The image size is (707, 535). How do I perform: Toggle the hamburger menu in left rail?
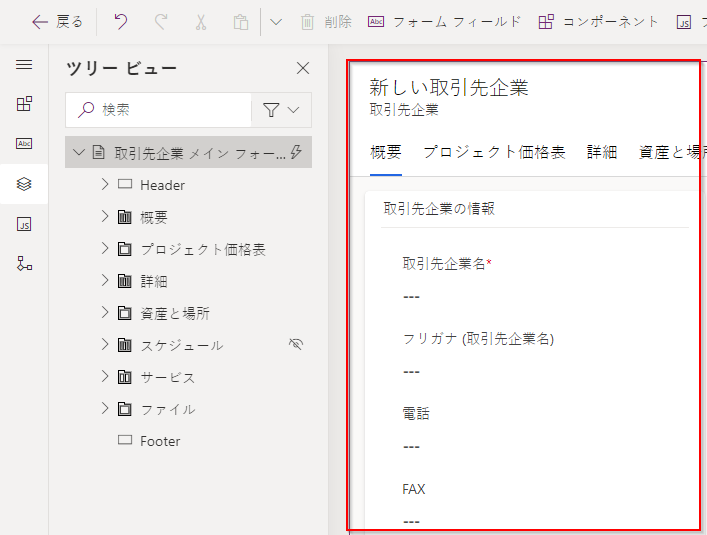coord(24,64)
